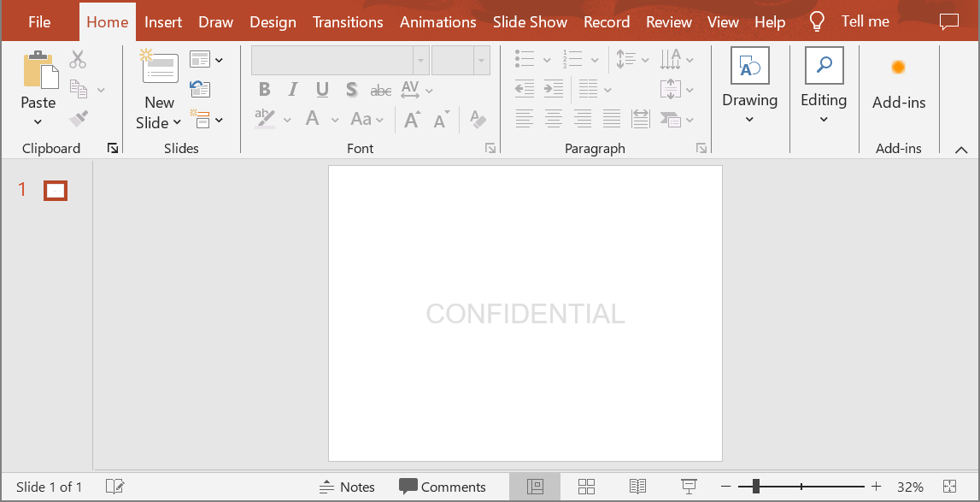Switch to Normal view in status bar
Screen dimensions: 980x502
click(x=535, y=487)
